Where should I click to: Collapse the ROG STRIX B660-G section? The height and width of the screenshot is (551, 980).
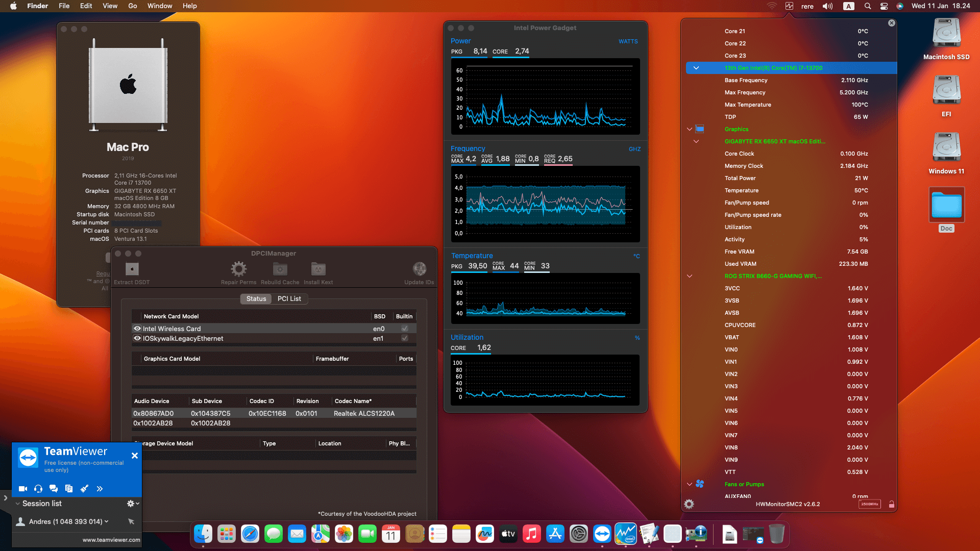click(x=690, y=276)
